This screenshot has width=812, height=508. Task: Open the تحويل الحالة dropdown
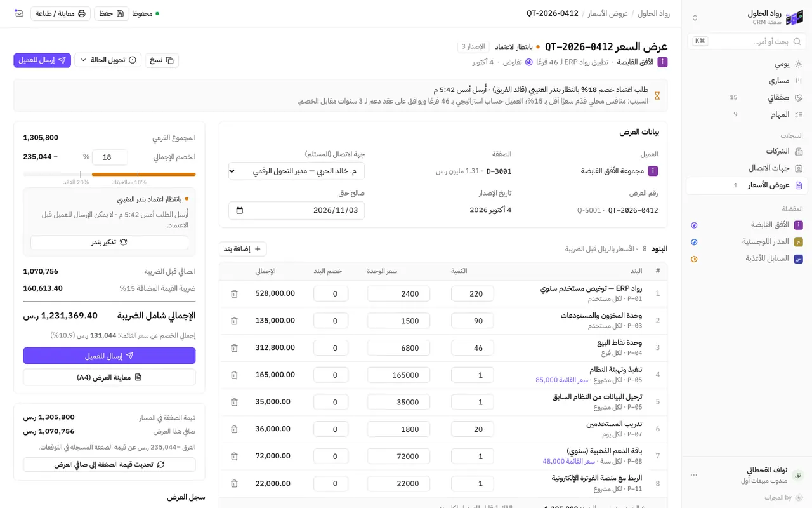(x=108, y=60)
